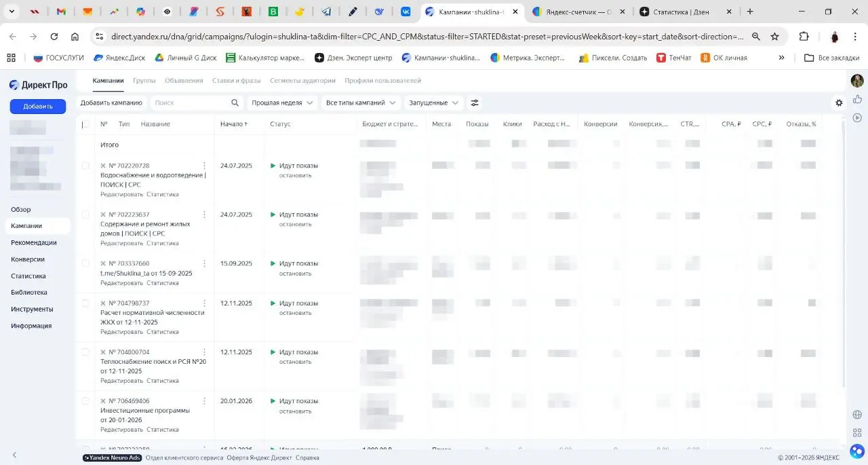
Task: Collapse the left sidebar with arrow icon
Action: pos(14,455)
